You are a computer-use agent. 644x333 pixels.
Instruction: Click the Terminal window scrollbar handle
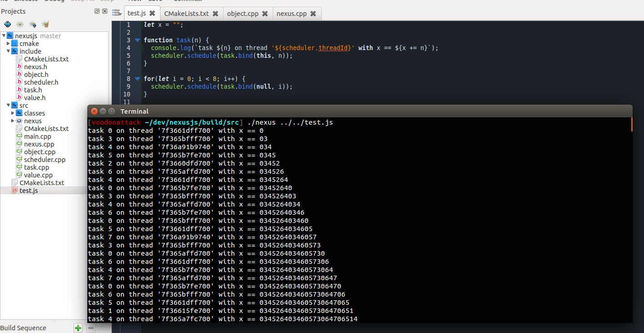(x=631, y=125)
